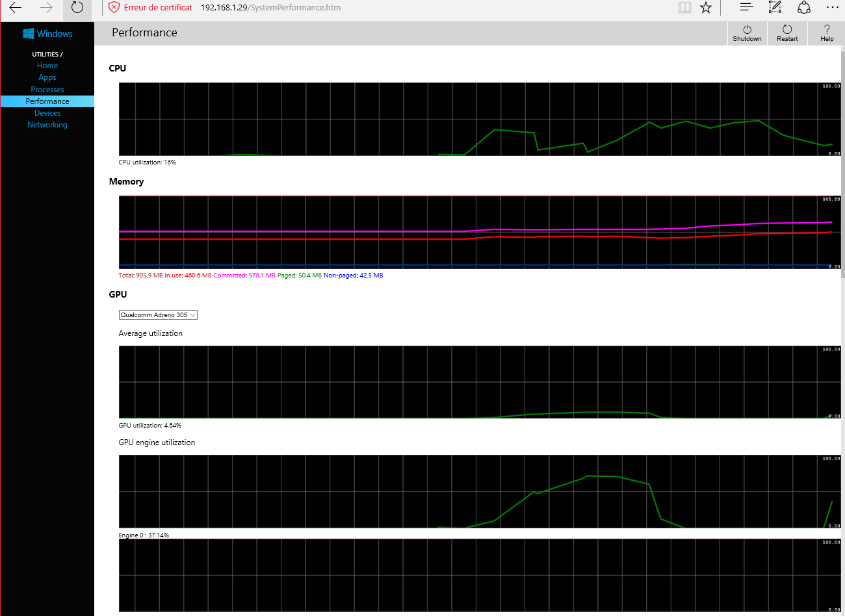The width and height of the screenshot is (845, 616).
Task: Open the Edge More actions menu
Action: pyautogui.click(x=832, y=8)
